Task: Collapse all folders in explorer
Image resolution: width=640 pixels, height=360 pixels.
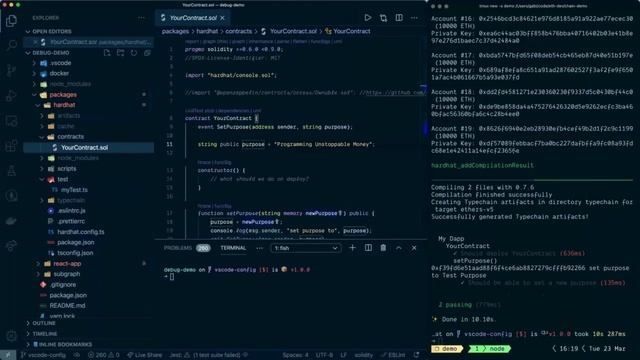Action: pos(147,53)
